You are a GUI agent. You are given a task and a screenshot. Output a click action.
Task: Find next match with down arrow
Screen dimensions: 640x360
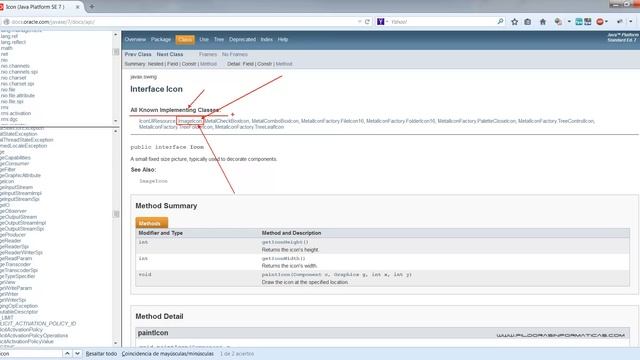pyautogui.click(x=77, y=353)
